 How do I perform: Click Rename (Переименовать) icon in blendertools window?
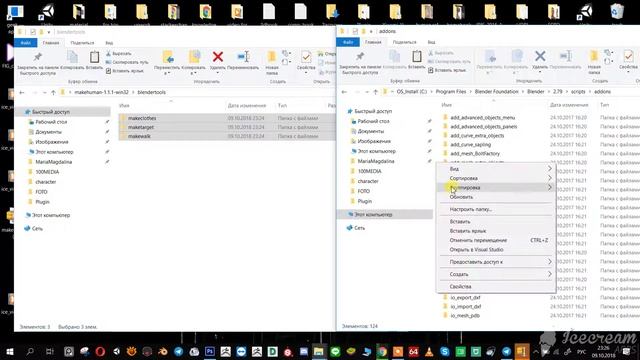(x=243, y=57)
